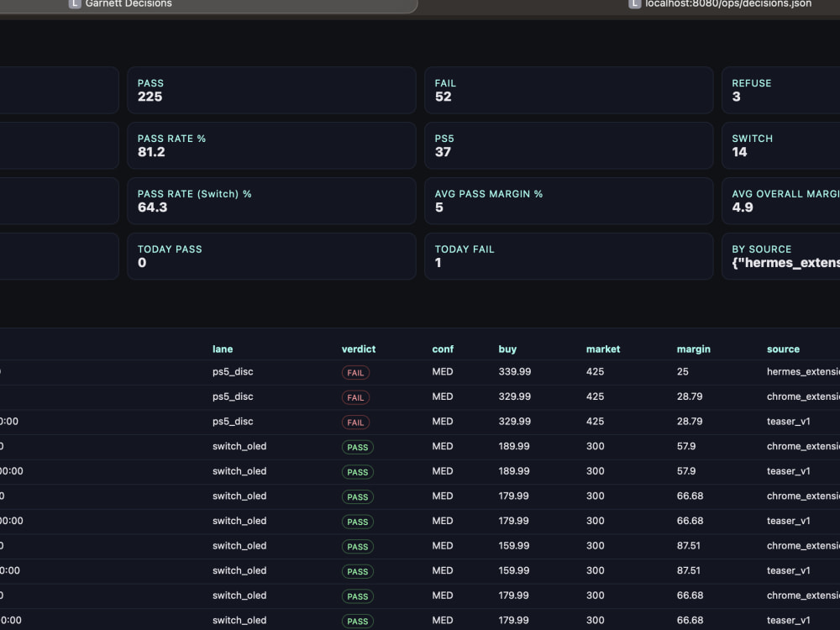
Task: Sort by the buy column header
Action: (507, 349)
